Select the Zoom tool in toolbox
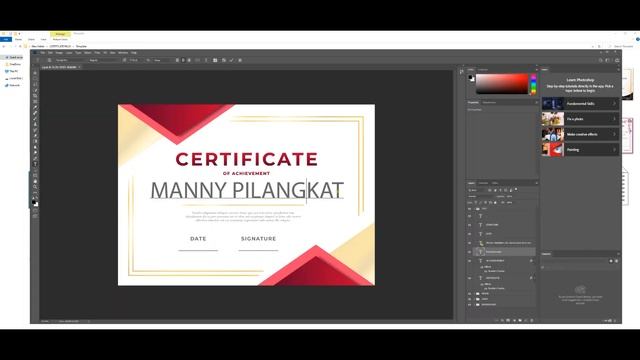The height and width of the screenshot is (360, 640). click(35, 187)
